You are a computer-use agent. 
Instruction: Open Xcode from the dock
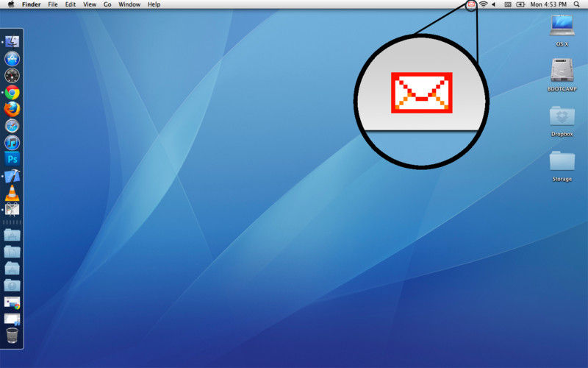12,177
